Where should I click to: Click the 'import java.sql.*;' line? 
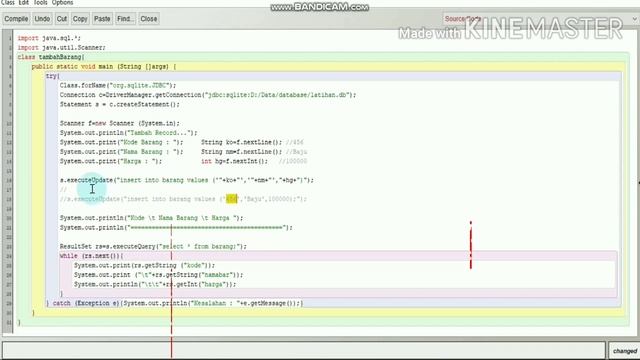[x=49, y=38]
